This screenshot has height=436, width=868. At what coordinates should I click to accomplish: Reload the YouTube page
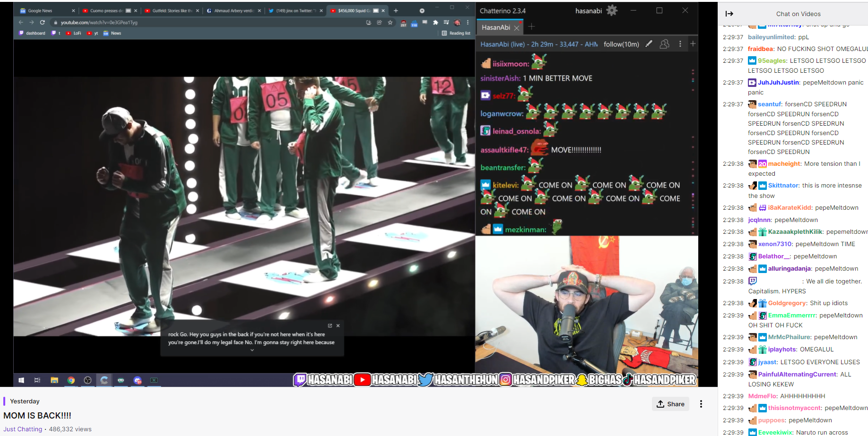43,22
